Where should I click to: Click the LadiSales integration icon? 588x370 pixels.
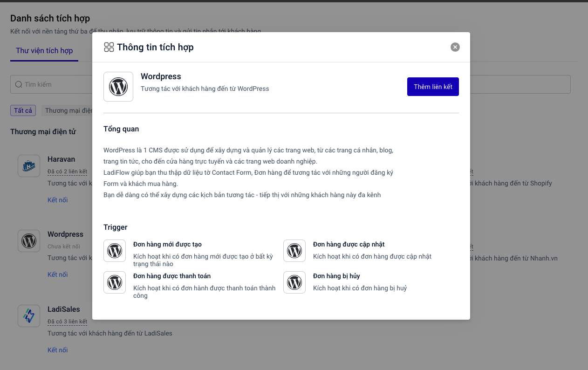(29, 316)
